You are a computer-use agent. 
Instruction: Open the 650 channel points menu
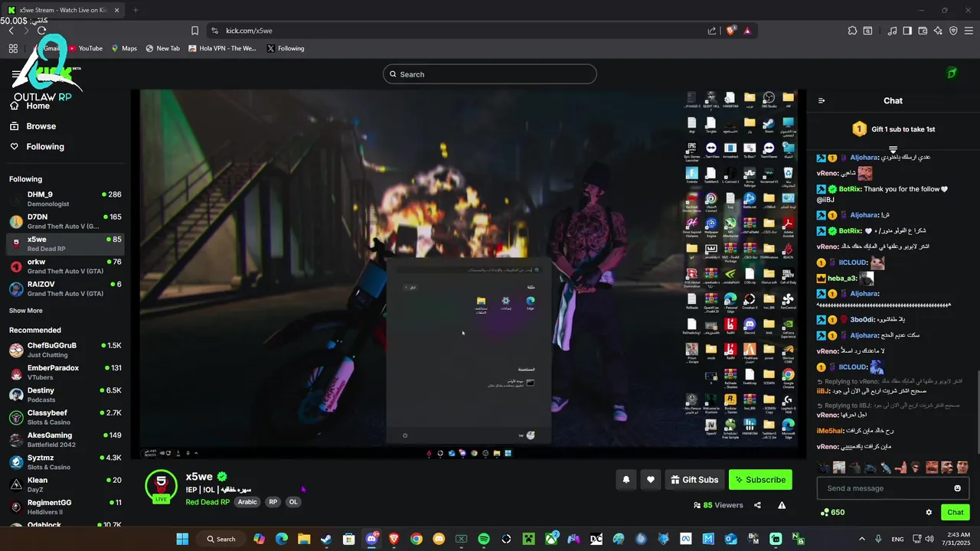point(833,513)
